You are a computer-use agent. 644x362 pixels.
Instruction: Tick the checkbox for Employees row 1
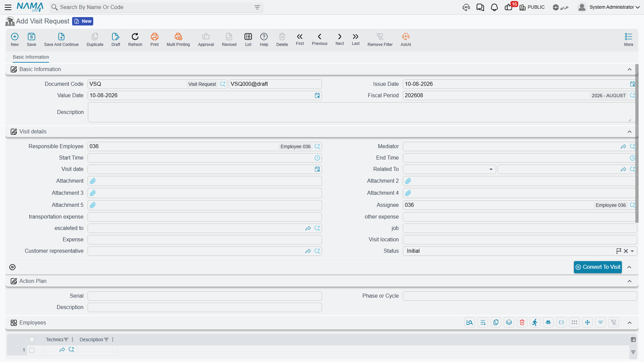tap(32, 350)
